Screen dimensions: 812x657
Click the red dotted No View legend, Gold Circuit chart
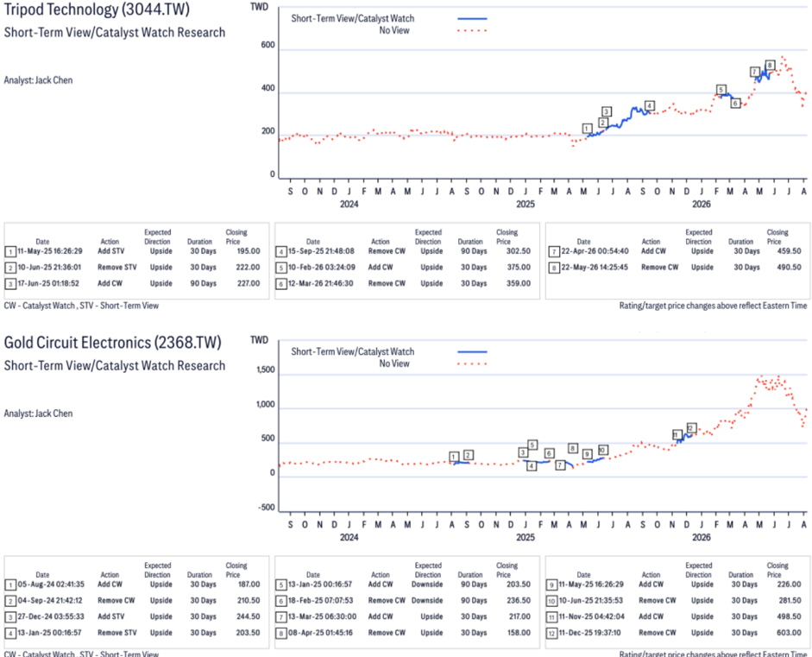(x=472, y=363)
